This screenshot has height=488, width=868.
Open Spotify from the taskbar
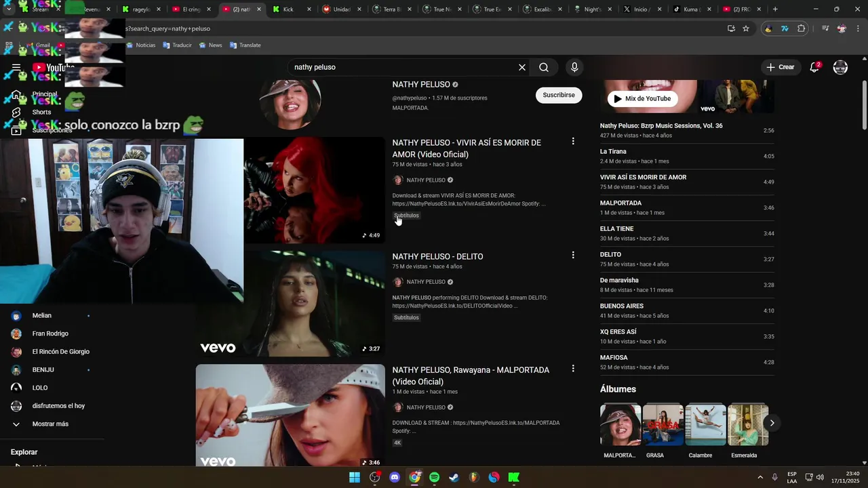point(435,477)
